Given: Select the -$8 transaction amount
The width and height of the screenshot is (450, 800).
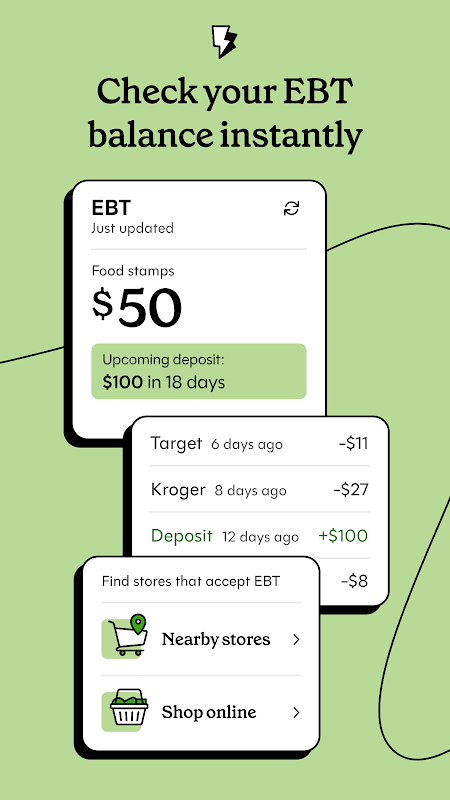Looking at the screenshot, I should pos(354,581).
